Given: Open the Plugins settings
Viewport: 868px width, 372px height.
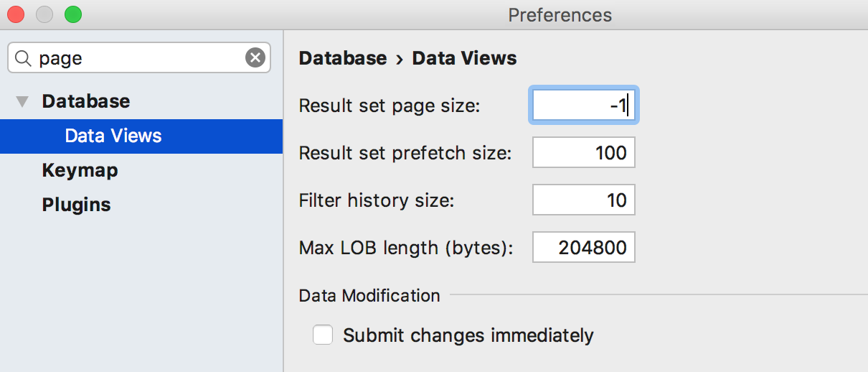Looking at the screenshot, I should (x=76, y=205).
